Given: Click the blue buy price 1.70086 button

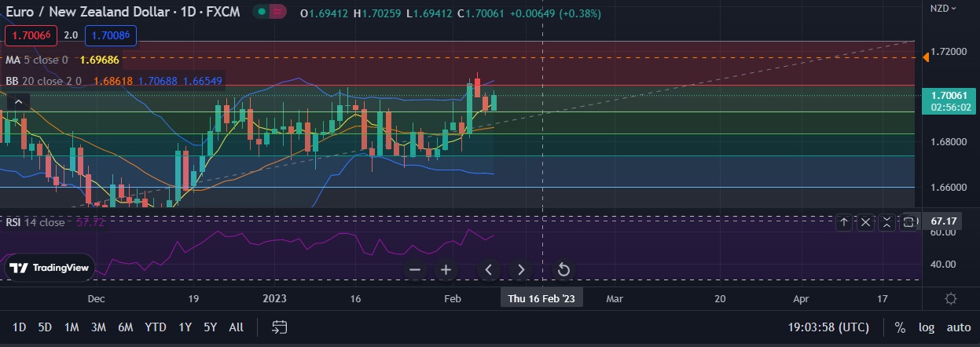Looking at the screenshot, I should point(111,35).
